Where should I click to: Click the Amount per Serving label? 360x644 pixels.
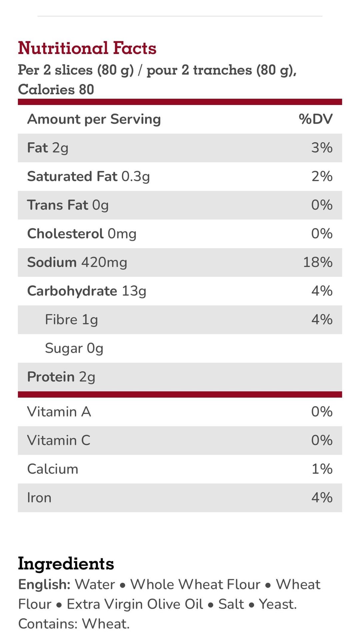(x=94, y=119)
